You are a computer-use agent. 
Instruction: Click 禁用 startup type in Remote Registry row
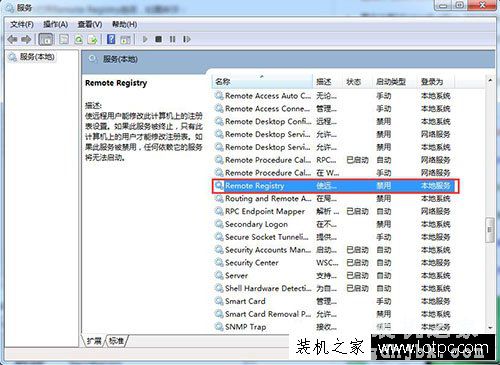point(384,186)
